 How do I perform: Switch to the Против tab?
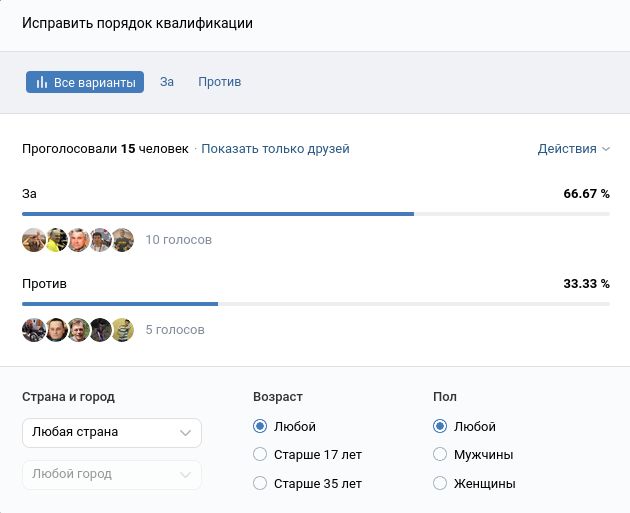tap(219, 82)
